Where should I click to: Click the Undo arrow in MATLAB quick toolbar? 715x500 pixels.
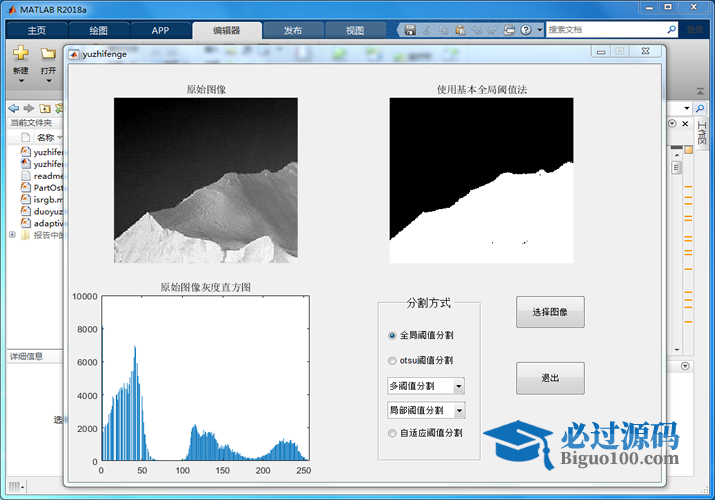477,30
